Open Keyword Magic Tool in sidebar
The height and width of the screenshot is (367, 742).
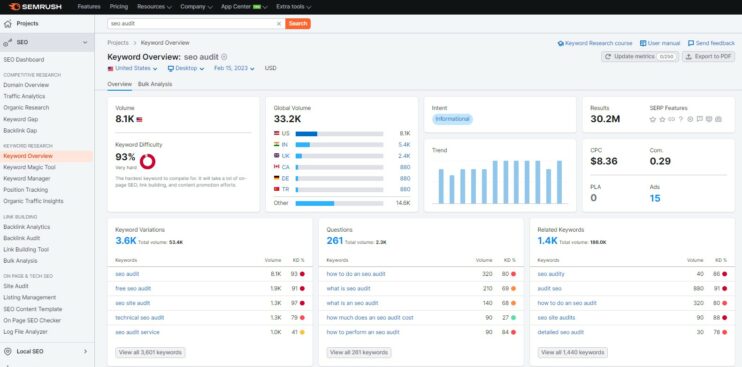(29, 167)
